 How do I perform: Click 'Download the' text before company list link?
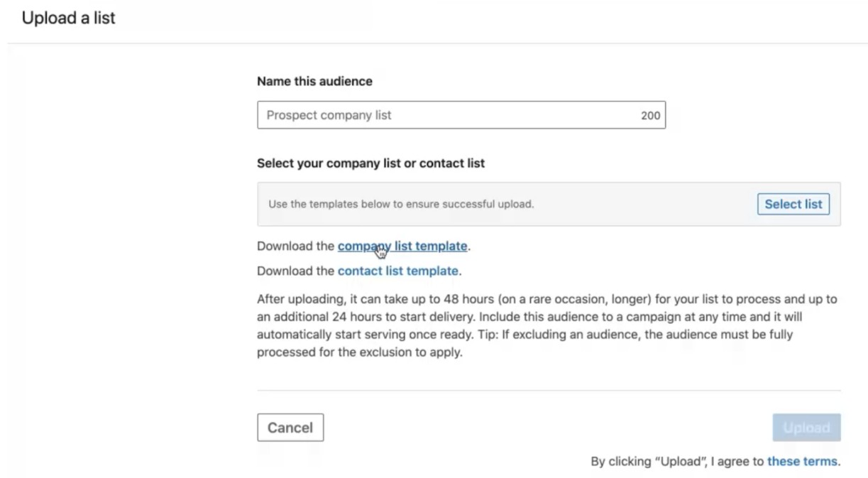pos(295,246)
